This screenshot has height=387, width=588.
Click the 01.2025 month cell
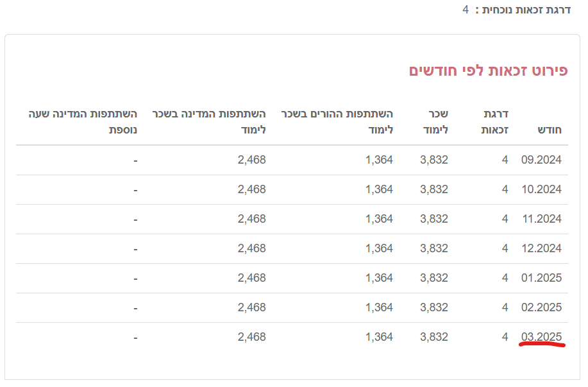[542, 278]
